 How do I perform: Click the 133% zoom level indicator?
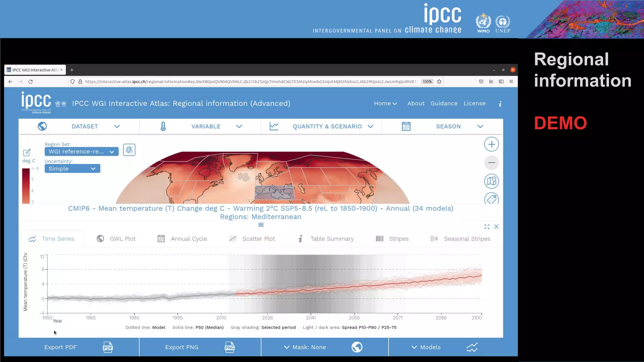(427, 82)
